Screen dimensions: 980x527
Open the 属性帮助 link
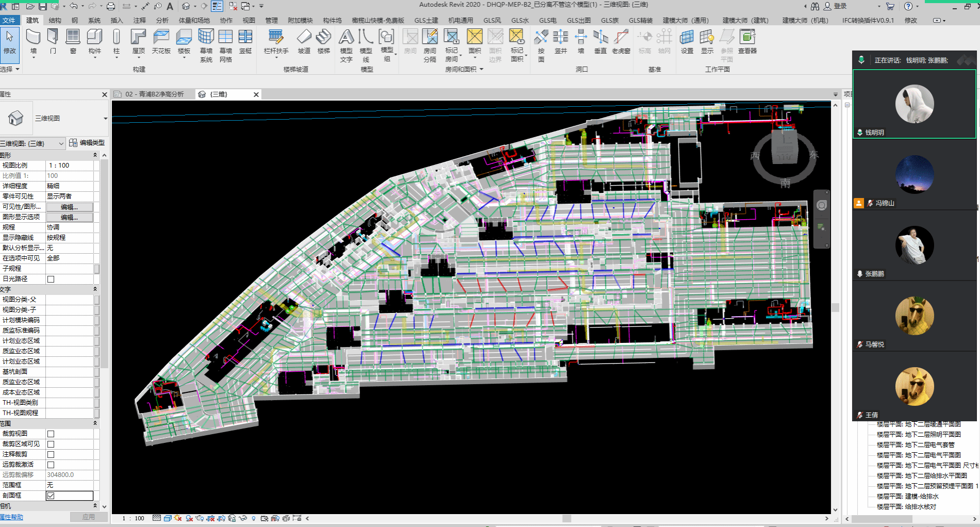click(x=11, y=517)
